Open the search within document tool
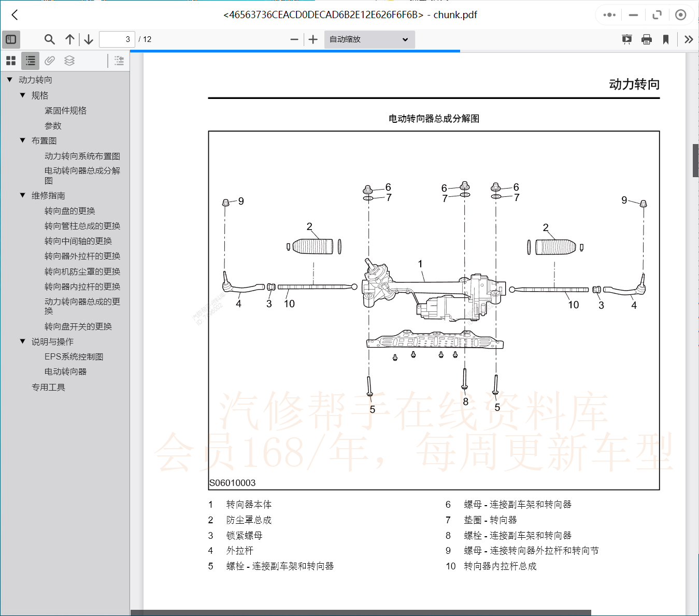 coord(50,39)
